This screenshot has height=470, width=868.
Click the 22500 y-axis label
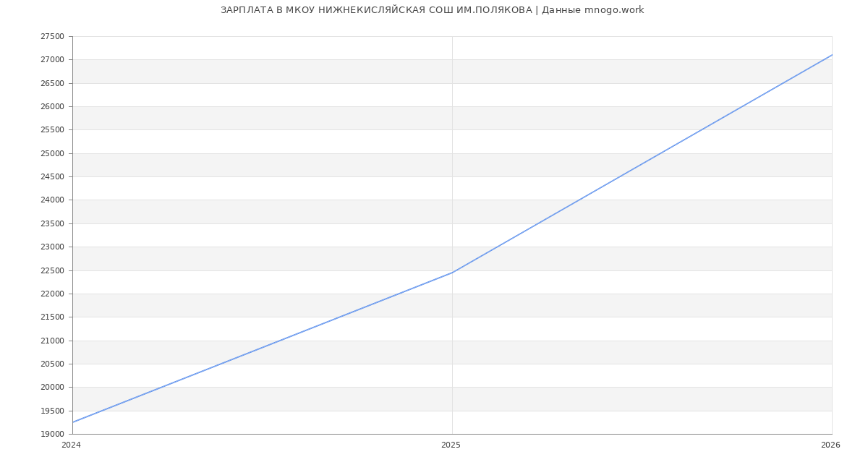[x=52, y=271]
